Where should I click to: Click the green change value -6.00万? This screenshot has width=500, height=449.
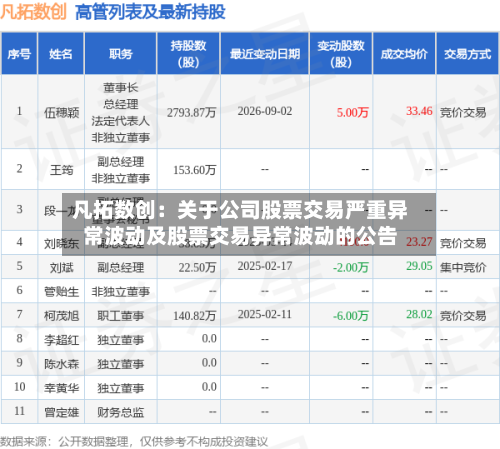pyautogui.click(x=351, y=316)
